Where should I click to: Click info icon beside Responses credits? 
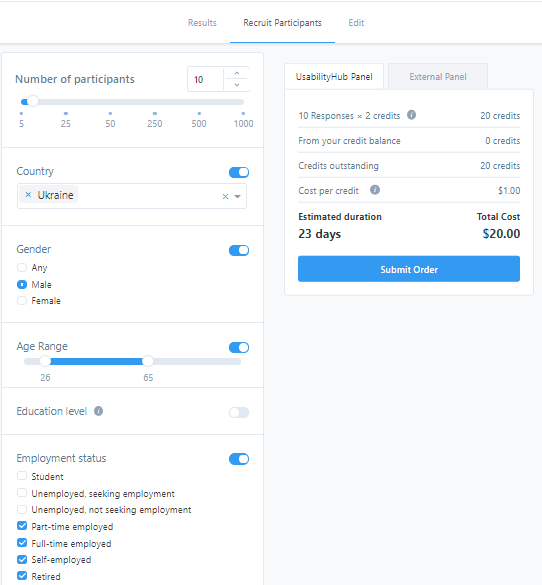[x=411, y=115]
